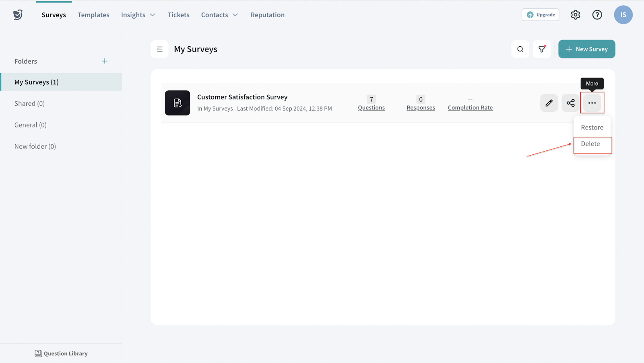Click the New Survey button
644x363 pixels.
[586, 49]
